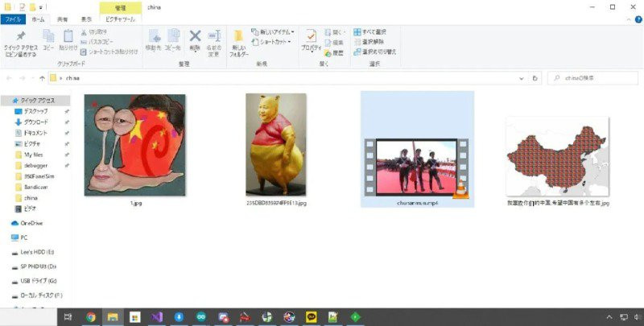
Task: Go up one folder level
Action: tap(42, 78)
